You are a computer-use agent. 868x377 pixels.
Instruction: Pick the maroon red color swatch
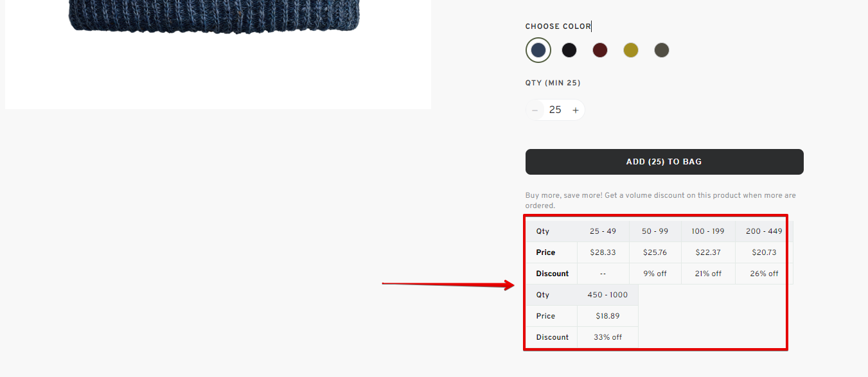click(600, 50)
